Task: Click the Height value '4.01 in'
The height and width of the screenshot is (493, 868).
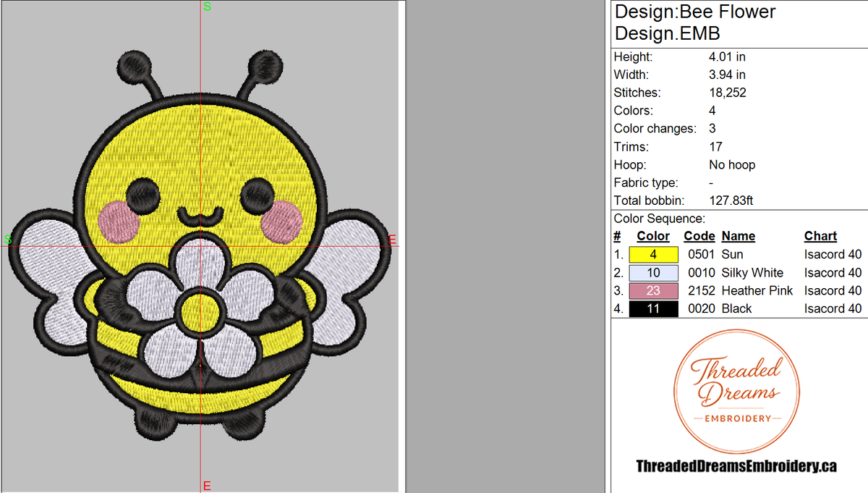Action: point(727,56)
